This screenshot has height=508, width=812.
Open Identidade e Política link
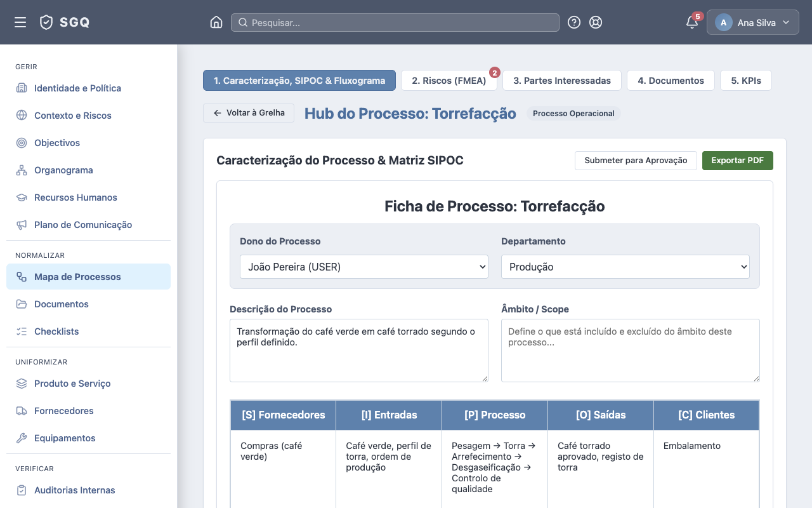(88, 88)
